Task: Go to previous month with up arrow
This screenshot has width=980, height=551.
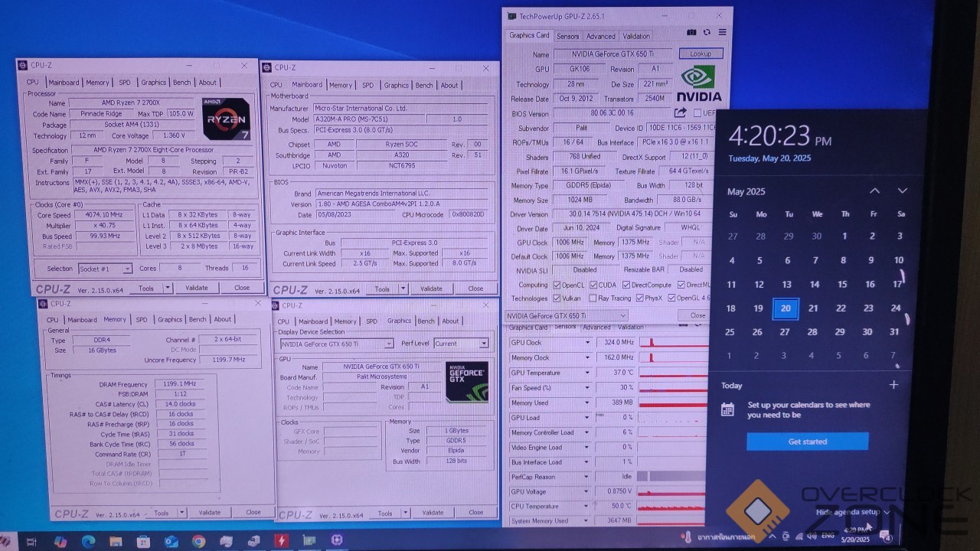Action: point(874,191)
